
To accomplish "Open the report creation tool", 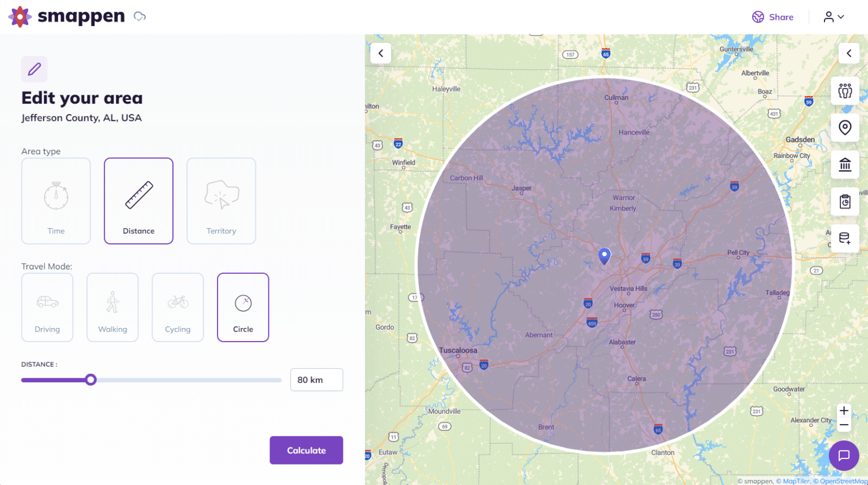I will (x=844, y=202).
